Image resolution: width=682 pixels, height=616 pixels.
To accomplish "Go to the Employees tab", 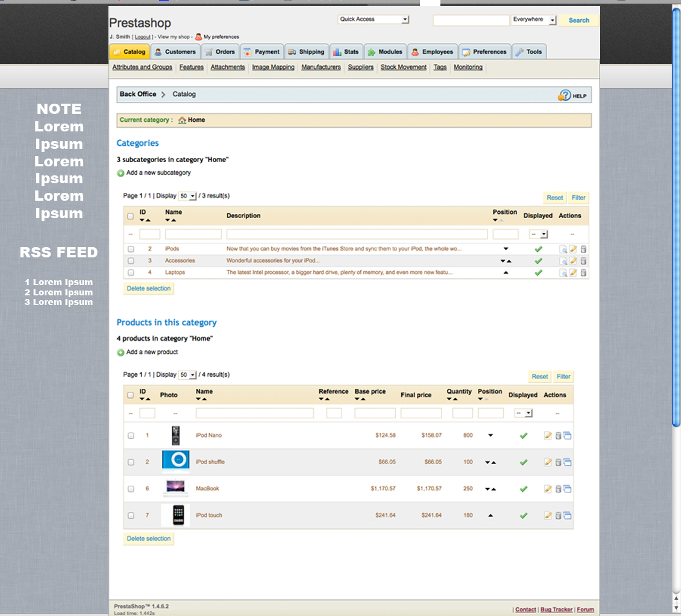I will tap(433, 52).
